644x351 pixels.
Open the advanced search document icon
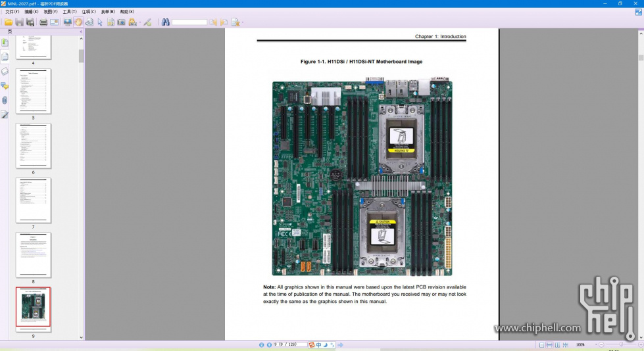(235, 22)
